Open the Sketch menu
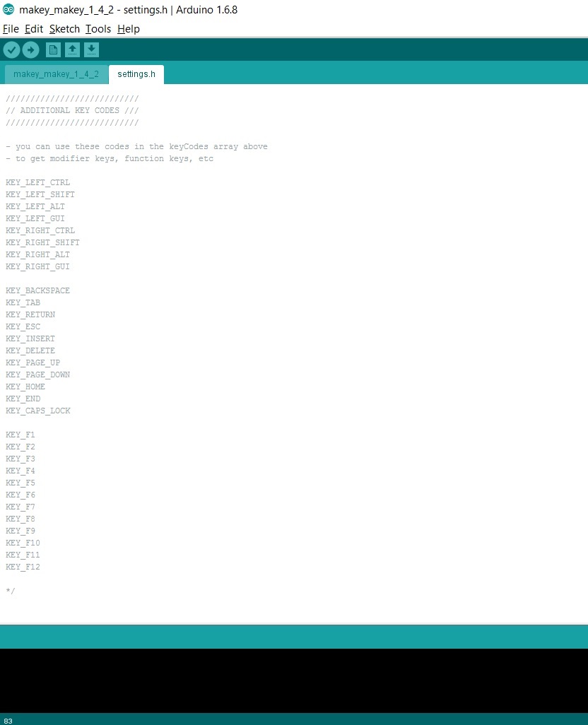This screenshot has height=725, width=588. tap(64, 29)
